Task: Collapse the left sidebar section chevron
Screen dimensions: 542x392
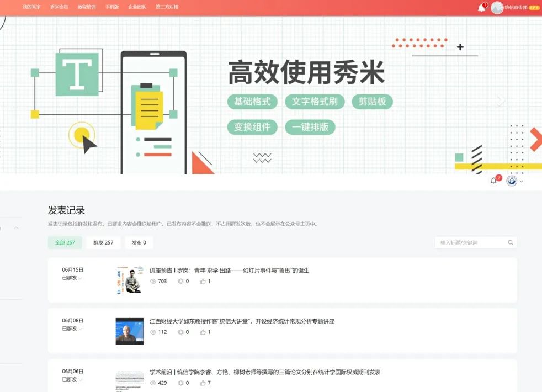Action: 16,228
